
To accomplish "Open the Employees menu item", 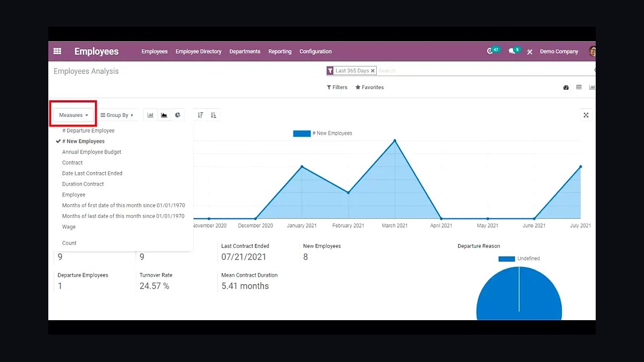I will tap(155, 51).
